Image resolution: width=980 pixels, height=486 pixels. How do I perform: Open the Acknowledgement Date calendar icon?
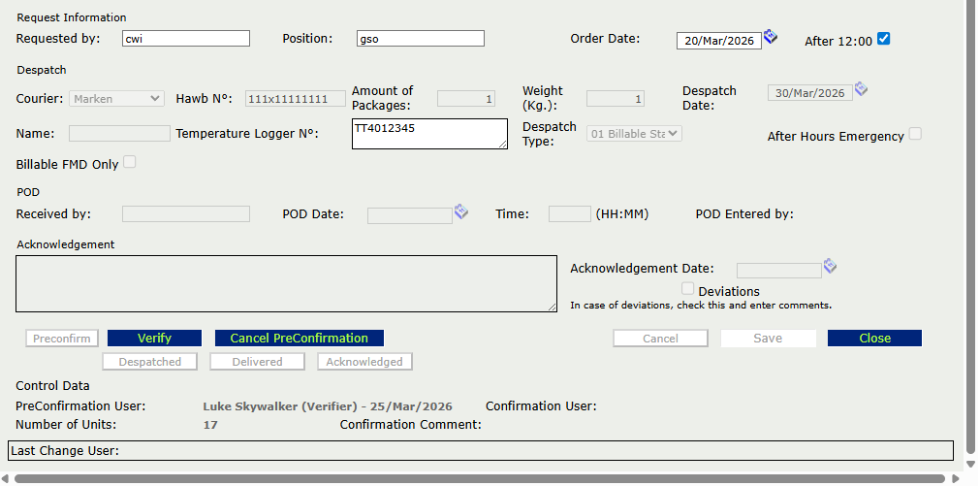click(830, 266)
